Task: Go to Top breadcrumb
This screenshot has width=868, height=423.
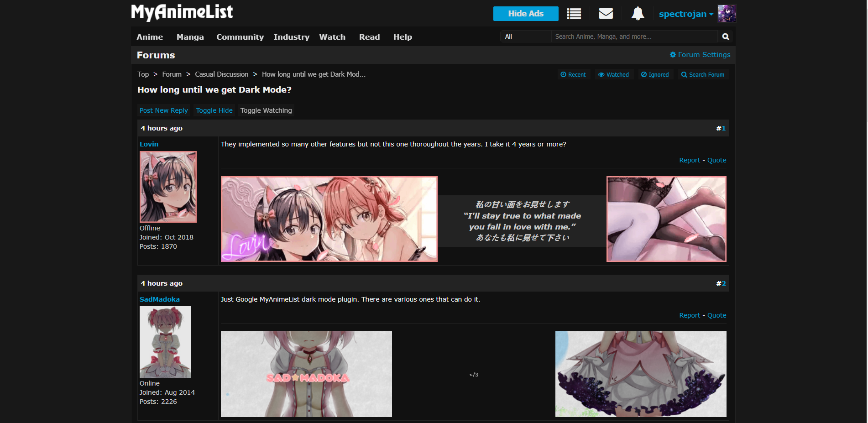Action: pos(143,74)
